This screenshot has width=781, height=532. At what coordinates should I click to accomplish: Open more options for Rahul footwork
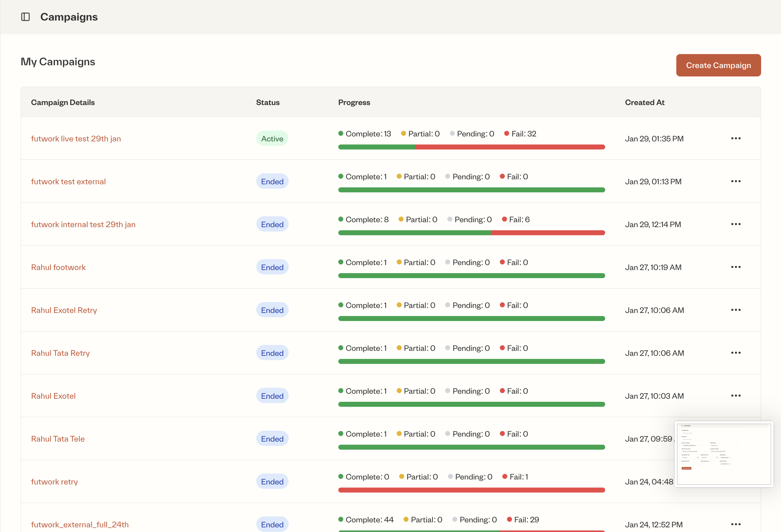point(736,267)
